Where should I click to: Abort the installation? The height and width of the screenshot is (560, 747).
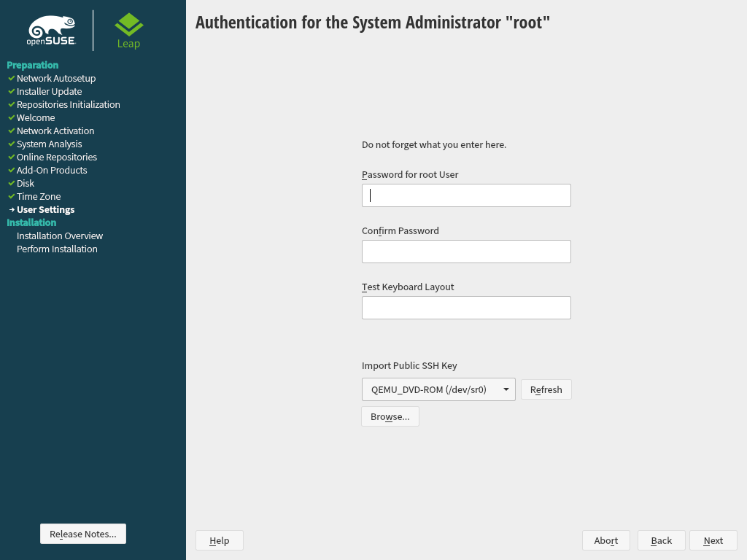[606, 540]
